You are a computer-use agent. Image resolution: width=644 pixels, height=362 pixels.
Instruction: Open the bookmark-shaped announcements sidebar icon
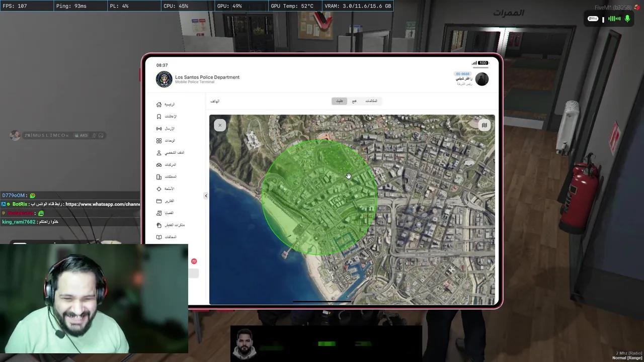click(159, 117)
